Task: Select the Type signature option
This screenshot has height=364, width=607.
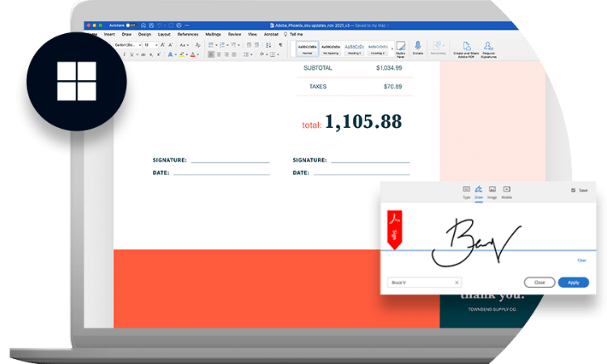Action: coord(466,191)
